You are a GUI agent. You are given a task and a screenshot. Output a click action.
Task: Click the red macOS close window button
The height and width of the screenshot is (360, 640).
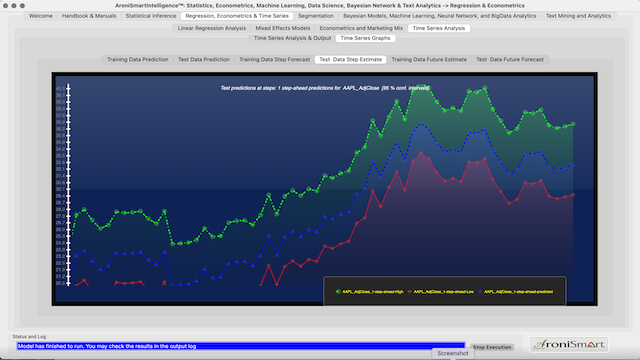click(5, 6)
